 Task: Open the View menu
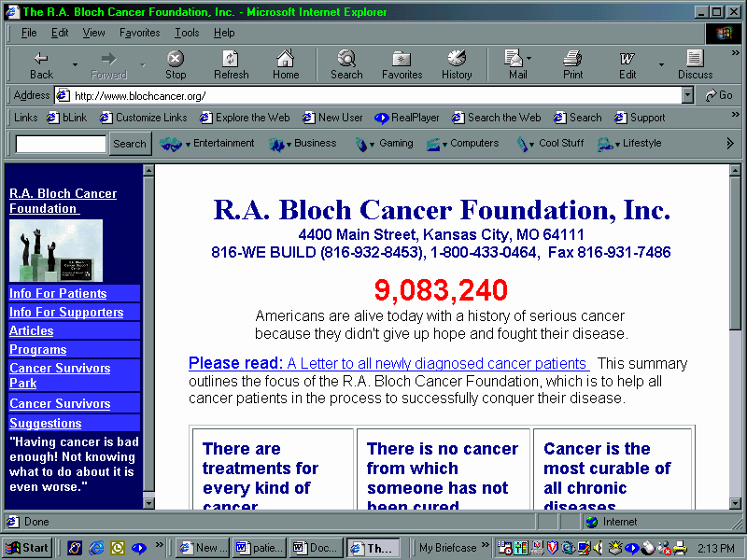point(93,33)
